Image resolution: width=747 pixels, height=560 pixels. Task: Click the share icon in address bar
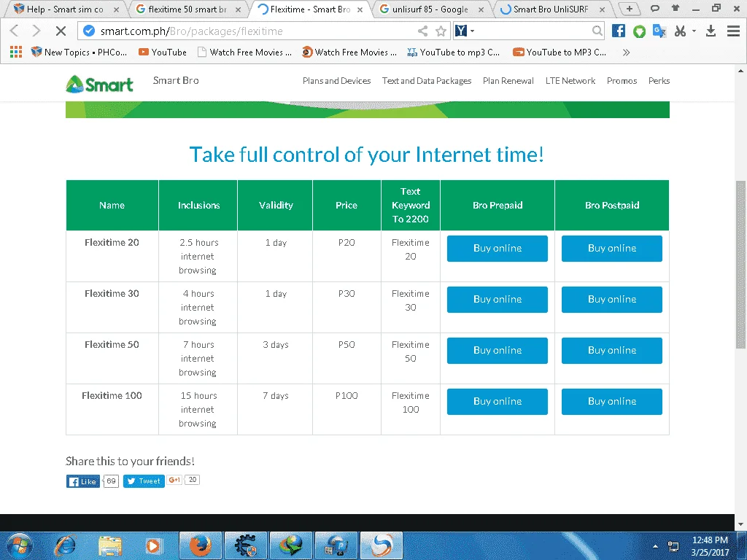422,31
